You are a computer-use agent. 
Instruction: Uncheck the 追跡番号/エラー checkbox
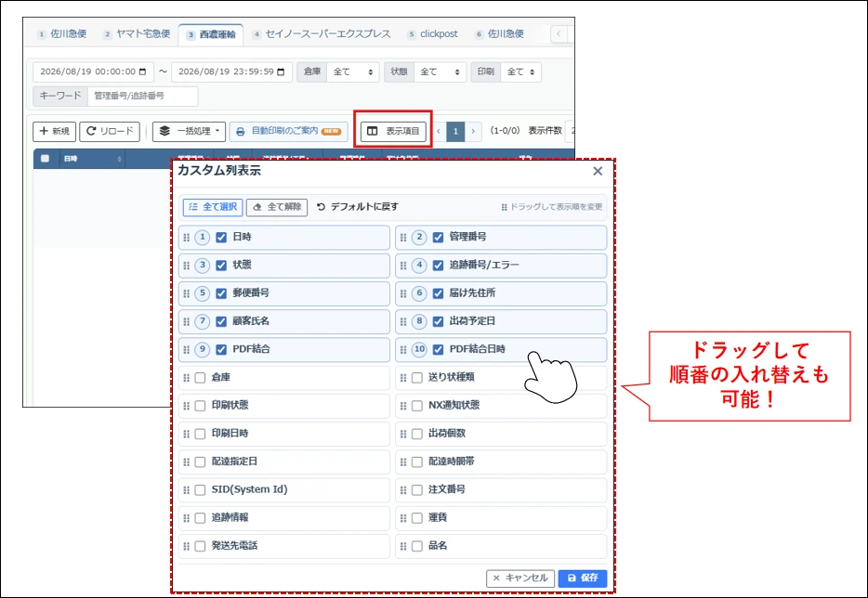click(x=438, y=266)
